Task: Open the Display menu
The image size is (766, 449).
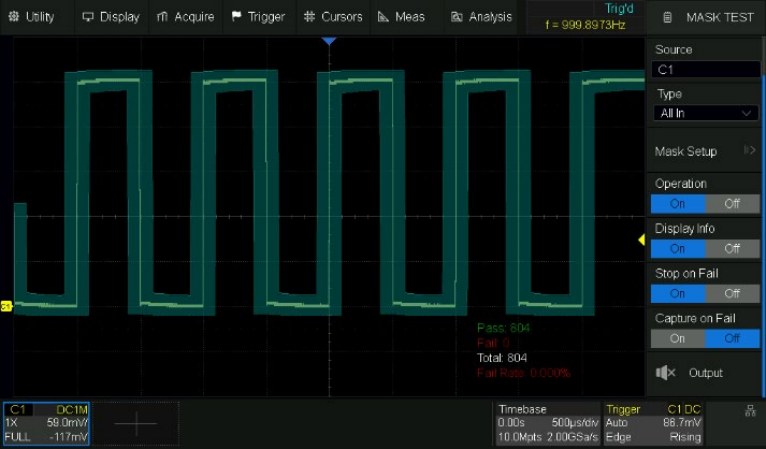Action: (x=111, y=17)
